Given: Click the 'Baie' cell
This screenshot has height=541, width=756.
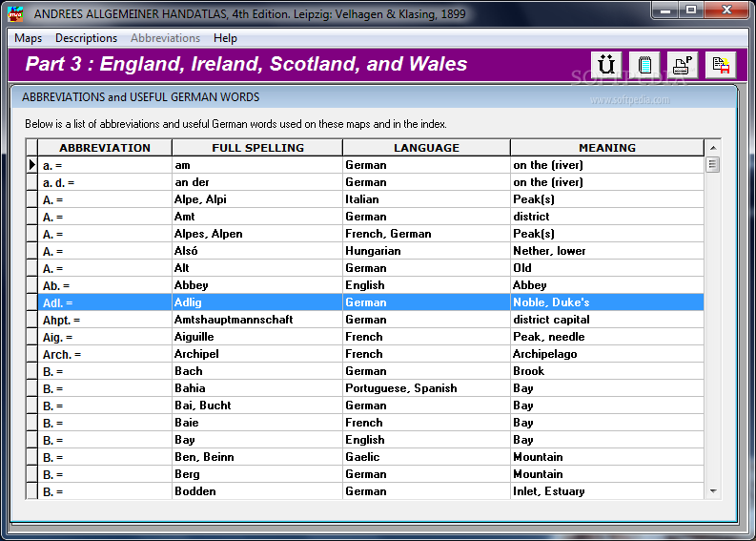Looking at the screenshot, I should 257,423.
